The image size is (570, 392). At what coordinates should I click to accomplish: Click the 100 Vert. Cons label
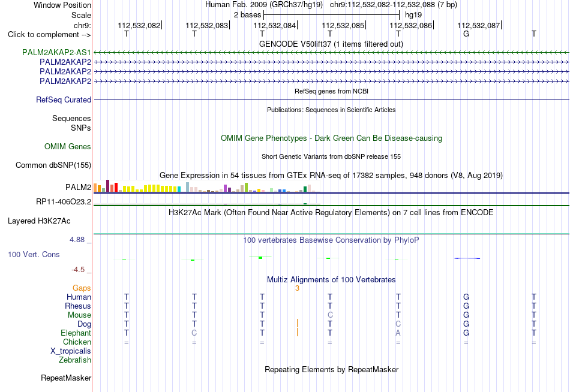34,255
